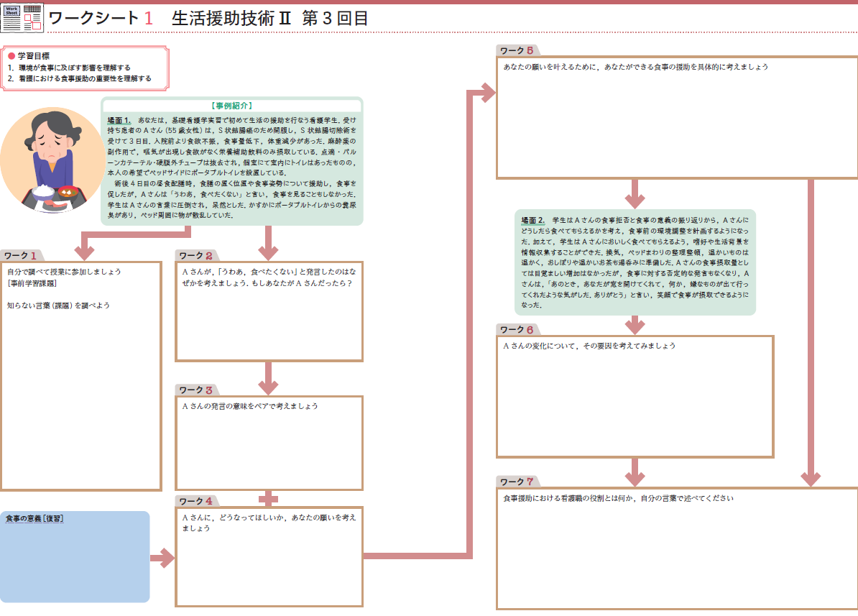Click objective '看護における食事援助の重要性を理解する'
858x616 pixels.
(85, 79)
